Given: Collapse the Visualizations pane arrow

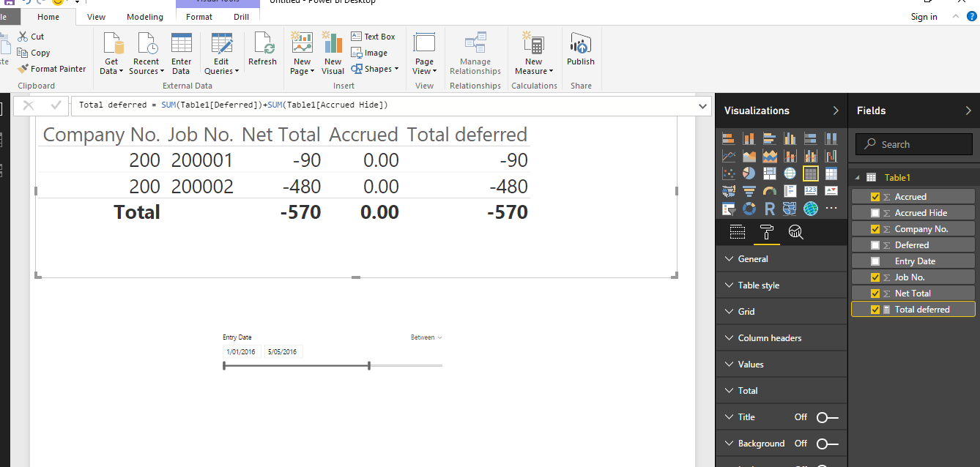Looking at the screenshot, I should click(836, 111).
